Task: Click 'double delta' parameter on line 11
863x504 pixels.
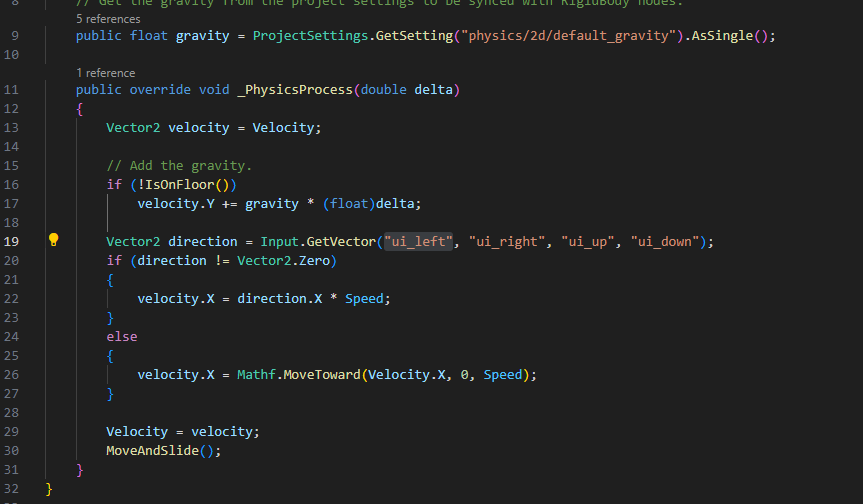Action: [407, 90]
